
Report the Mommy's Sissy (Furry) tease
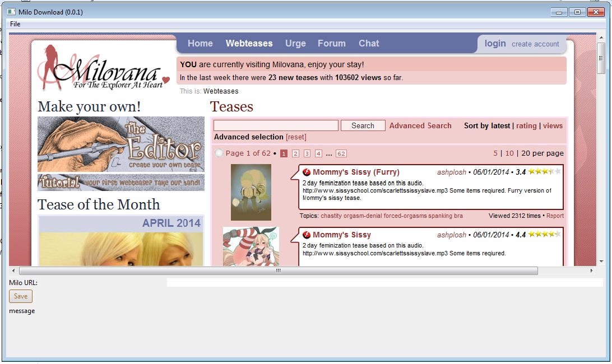555,216
